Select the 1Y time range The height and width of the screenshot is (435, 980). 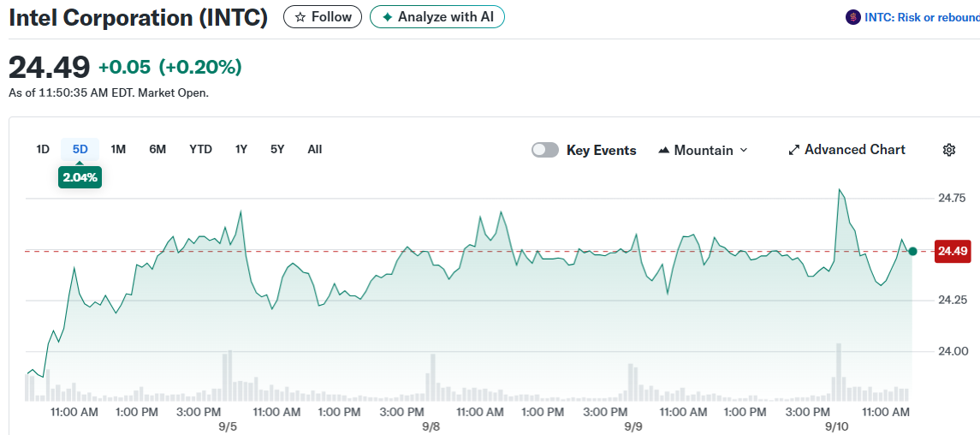pos(241,149)
